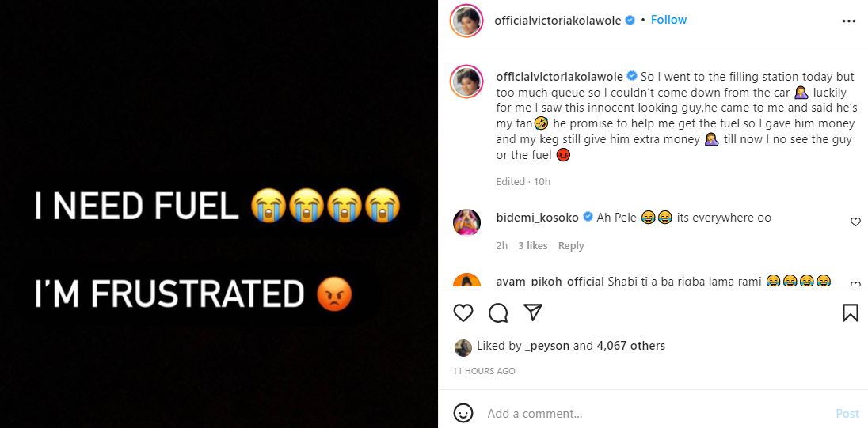Open officialvictoriakolawole username in header

(558, 21)
